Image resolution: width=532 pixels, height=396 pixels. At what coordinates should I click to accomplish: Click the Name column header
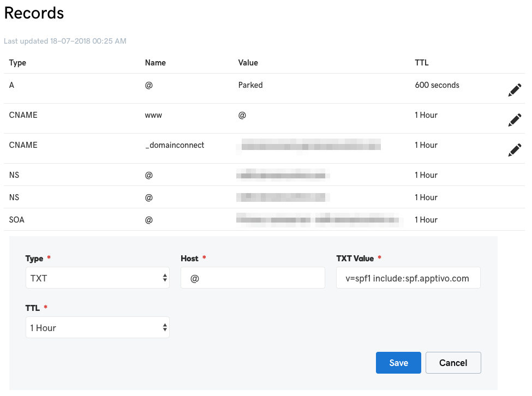(x=155, y=63)
